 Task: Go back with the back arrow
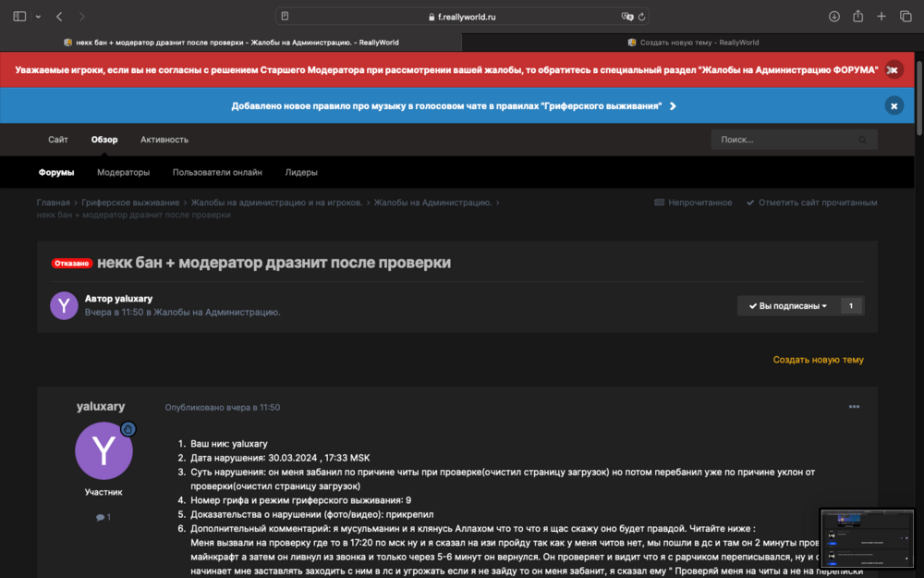point(59,17)
